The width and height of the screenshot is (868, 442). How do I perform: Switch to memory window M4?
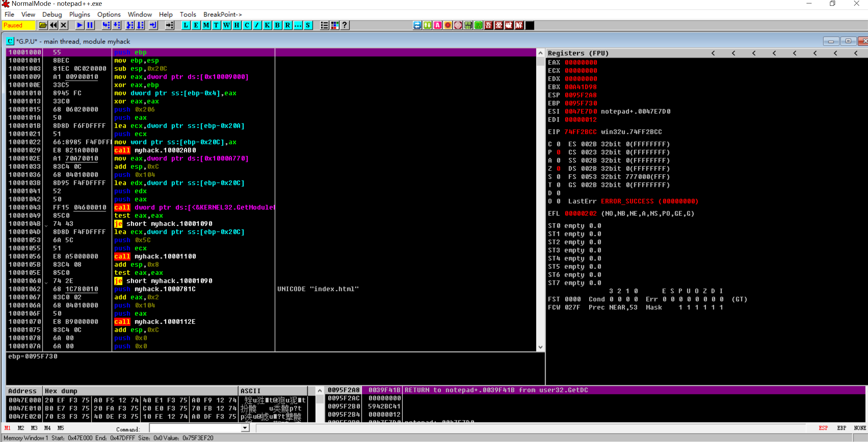point(47,428)
